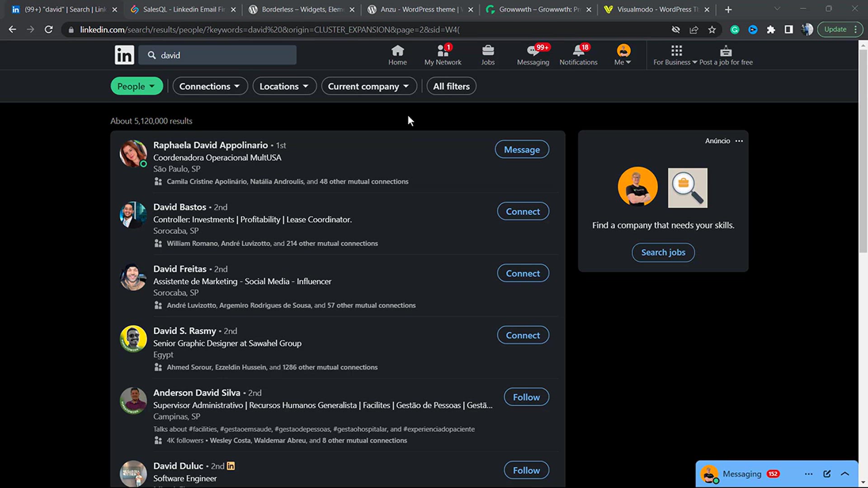This screenshot has width=868, height=488.
Task: Toggle browser side panel icon
Action: click(789, 29)
